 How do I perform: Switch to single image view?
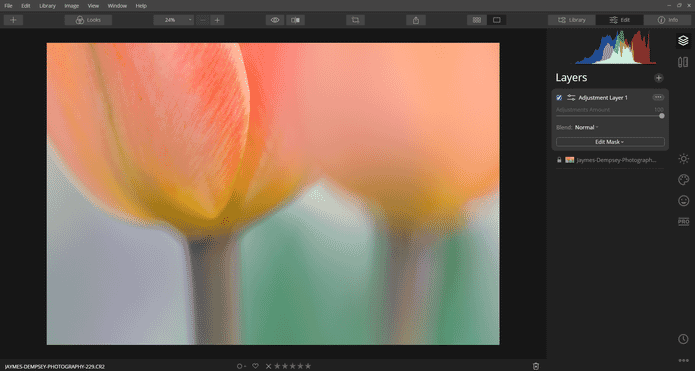tap(496, 20)
